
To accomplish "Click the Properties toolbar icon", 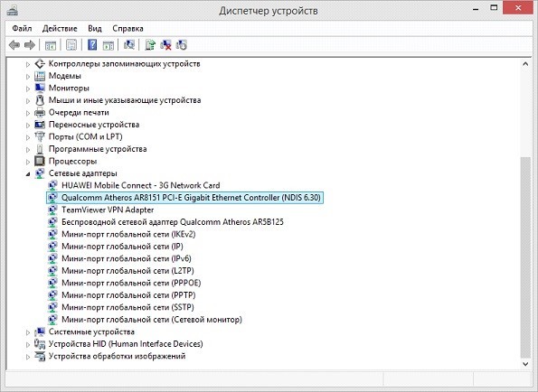I will 71,45.
